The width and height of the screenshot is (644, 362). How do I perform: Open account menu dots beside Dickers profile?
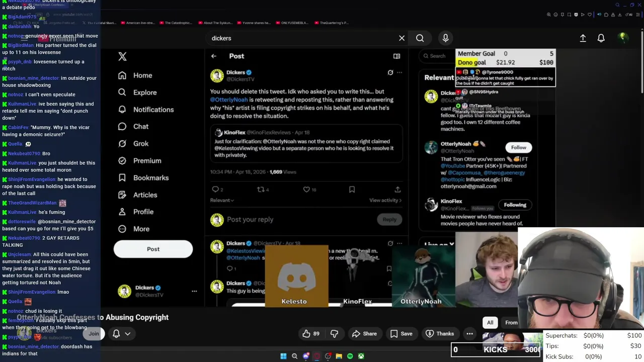pyautogui.click(x=194, y=291)
